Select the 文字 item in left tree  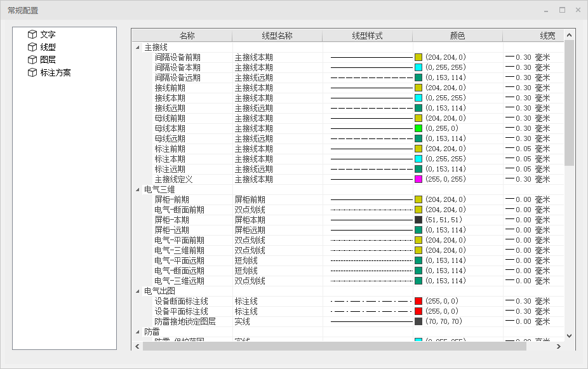[48, 34]
